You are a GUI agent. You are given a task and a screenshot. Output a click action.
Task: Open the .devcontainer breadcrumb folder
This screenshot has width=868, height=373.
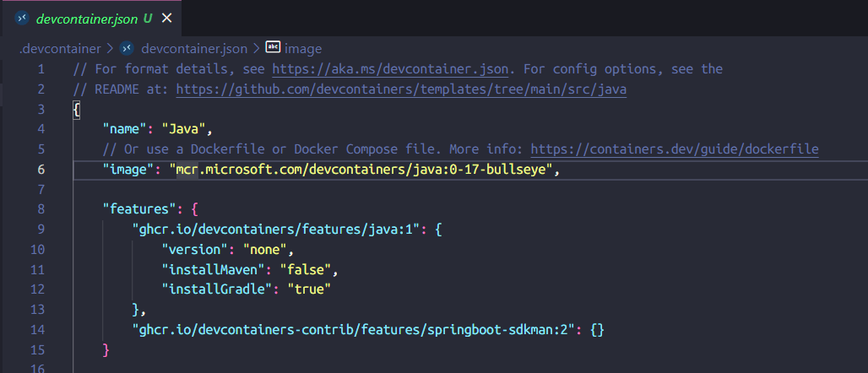[x=60, y=49]
